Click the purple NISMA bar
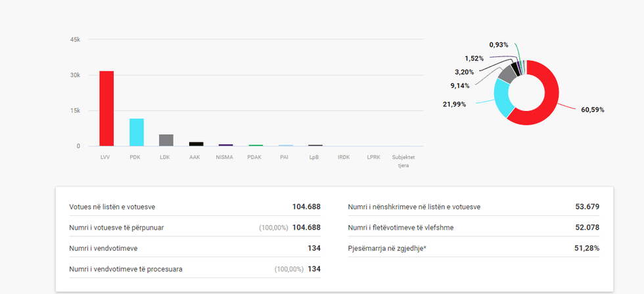The image size is (644, 294). pyautogui.click(x=225, y=145)
